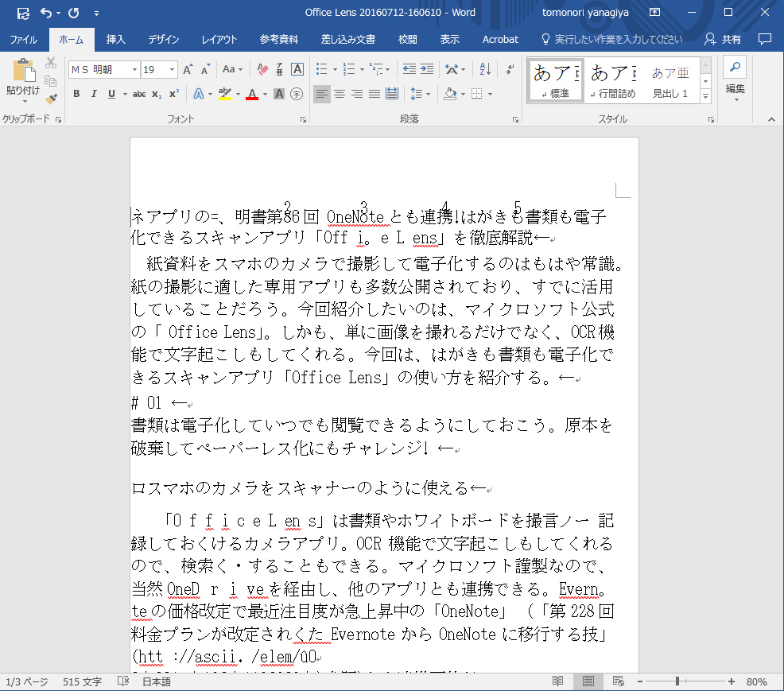This screenshot has height=691, width=784.
Task: Switch to Read Mode view in status bar
Action: (x=558, y=681)
